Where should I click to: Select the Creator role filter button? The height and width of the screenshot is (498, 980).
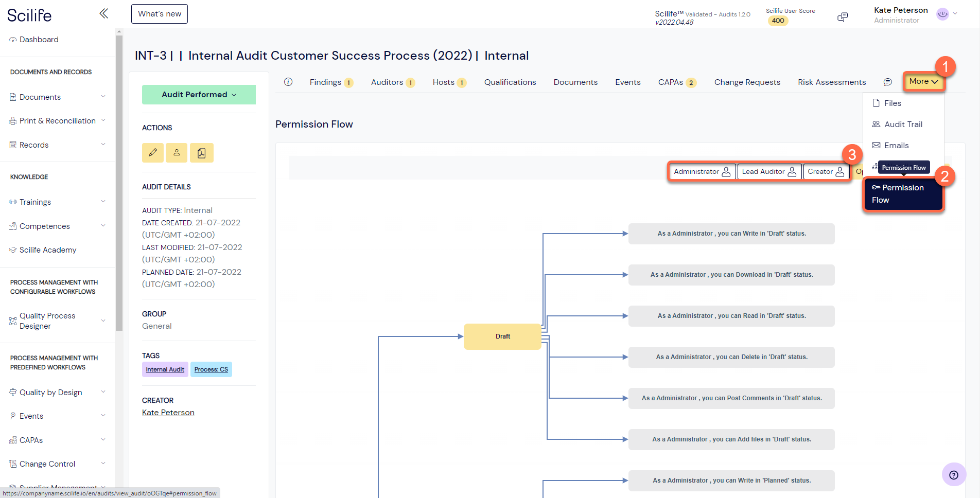(x=826, y=171)
